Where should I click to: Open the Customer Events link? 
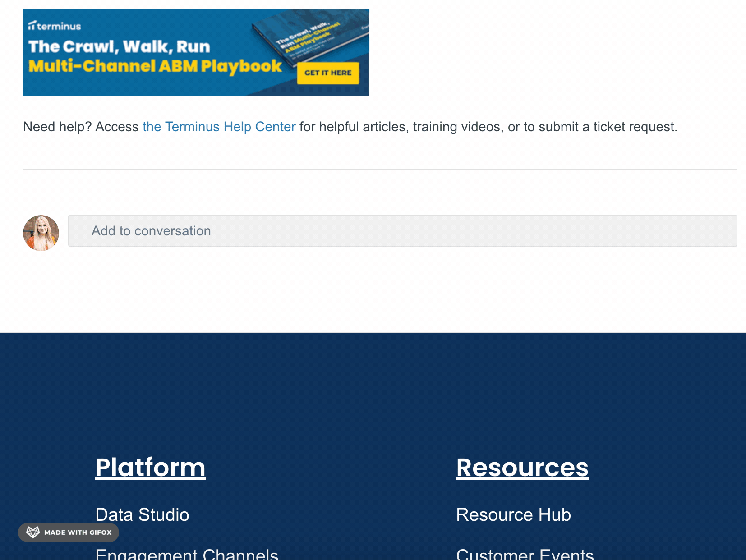point(525,554)
